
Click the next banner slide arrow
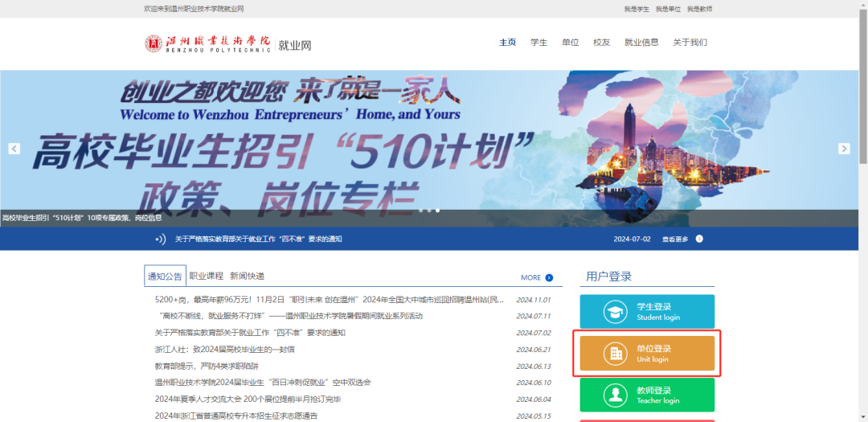point(844,149)
